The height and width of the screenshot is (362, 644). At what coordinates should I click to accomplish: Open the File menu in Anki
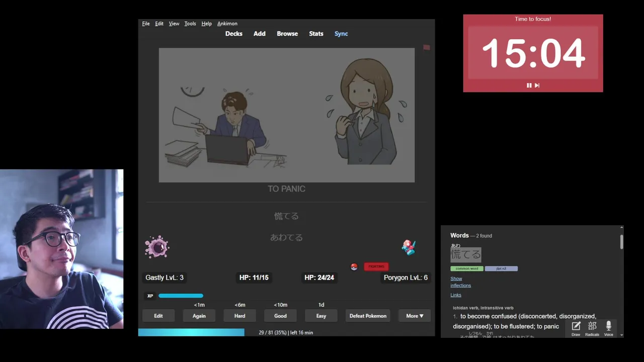pyautogui.click(x=146, y=24)
